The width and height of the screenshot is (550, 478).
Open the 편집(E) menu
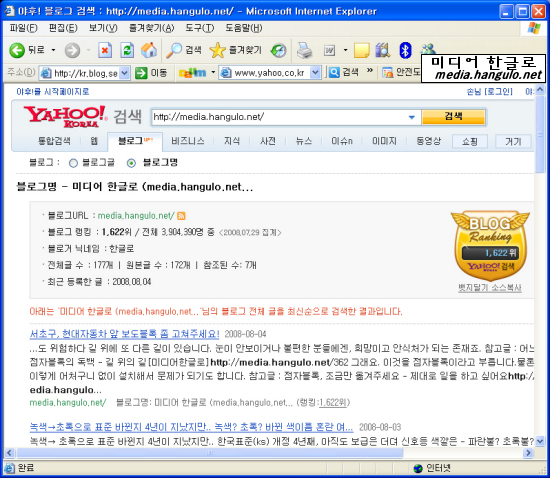pos(63,28)
